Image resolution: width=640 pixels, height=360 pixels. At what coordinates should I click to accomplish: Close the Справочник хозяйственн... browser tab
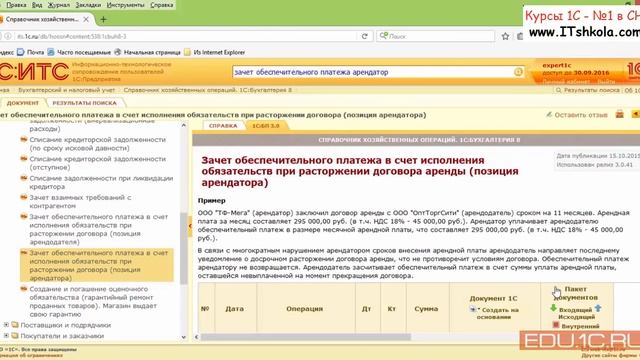[x=86, y=19]
